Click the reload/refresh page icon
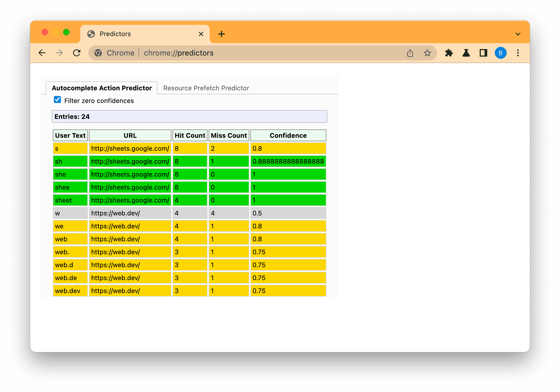Image resolution: width=560 pixels, height=392 pixels. tap(77, 53)
